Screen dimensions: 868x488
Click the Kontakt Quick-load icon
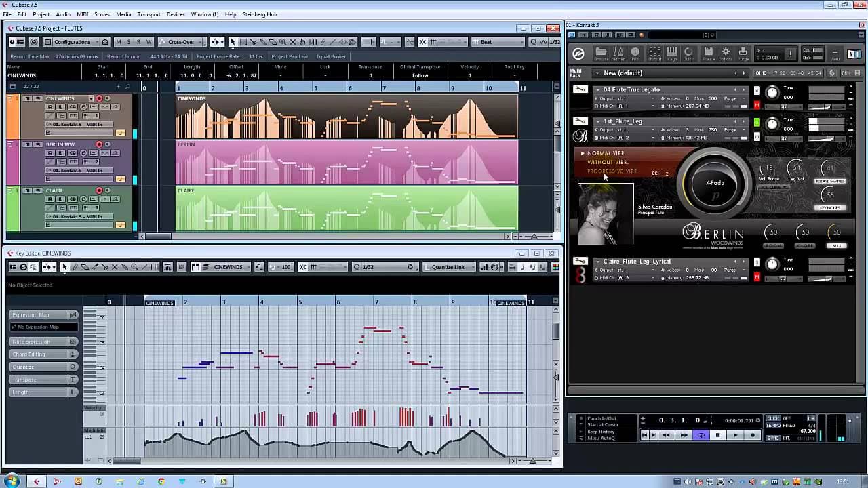tap(688, 53)
